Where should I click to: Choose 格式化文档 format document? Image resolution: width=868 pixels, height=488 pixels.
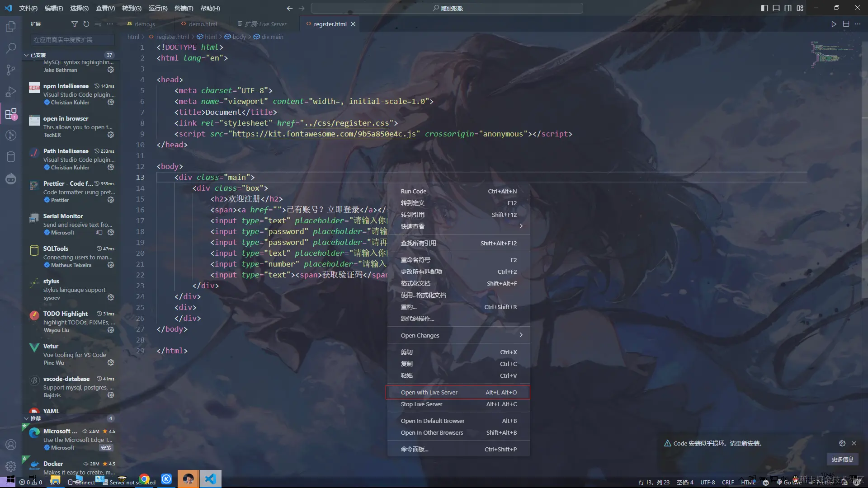pos(458,283)
